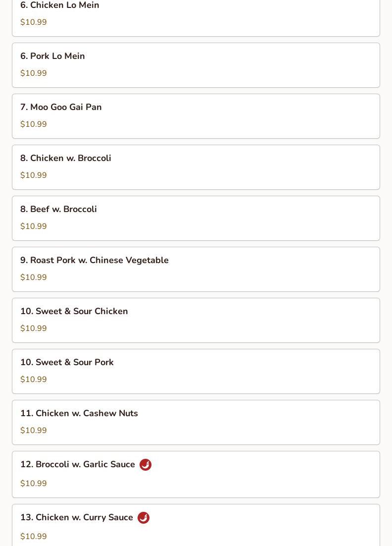Click the $10.99 price under Moo Goo Gai Pan
The width and height of the screenshot is (392, 546).
(x=33, y=124)
